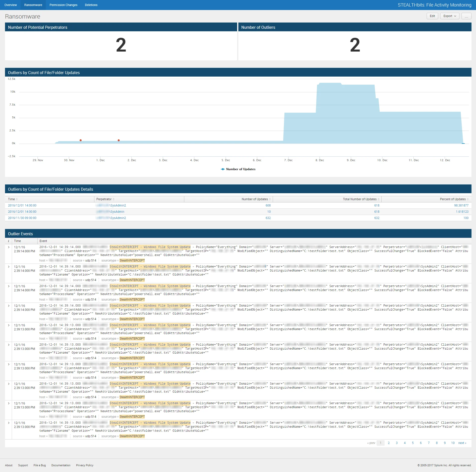Sort table by Perpetrator column
The width and height of the screenshot is (476, 472).
[105, 199]
